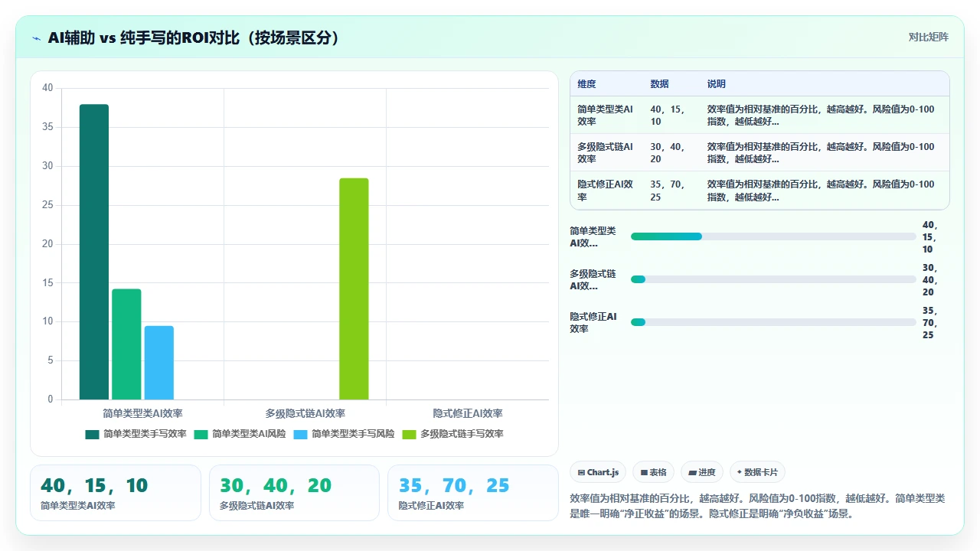Click the y-axis tick 40
This screenshot has width=980, height=551.
click(x=47, y=88)
